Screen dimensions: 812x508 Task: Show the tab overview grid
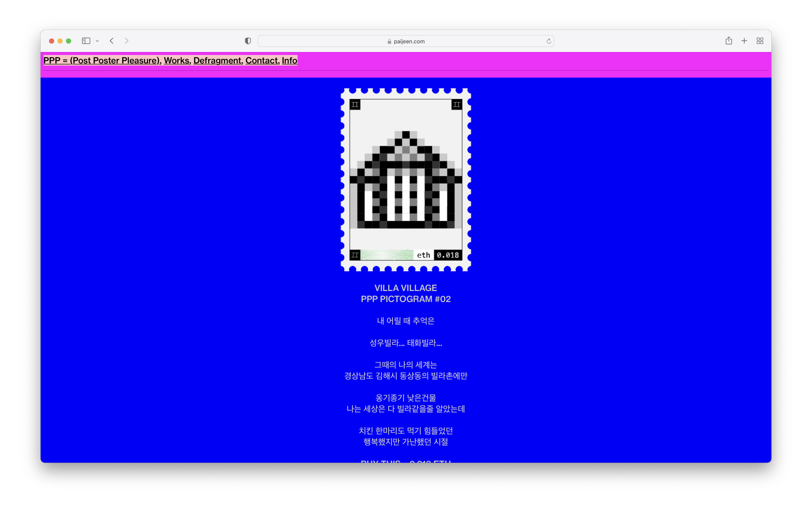tap(760, 41)
